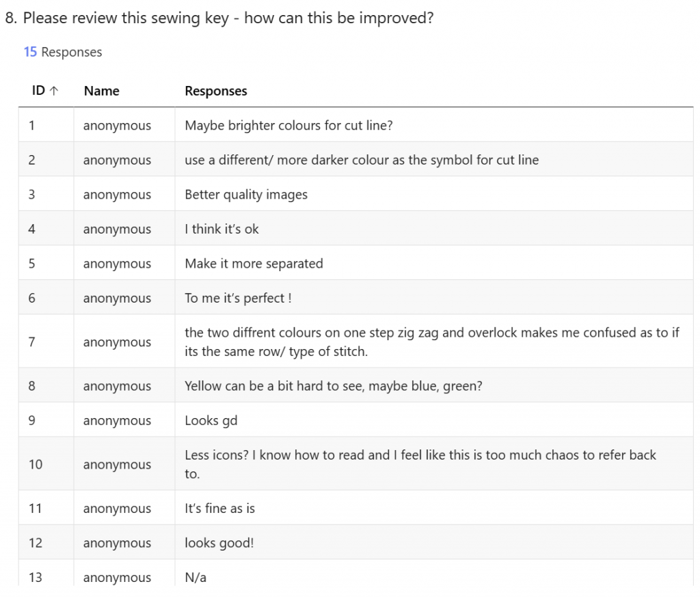This screenshot has width=700, height=597.
Task: Click the Responses column header
Action: coord(216,91)
